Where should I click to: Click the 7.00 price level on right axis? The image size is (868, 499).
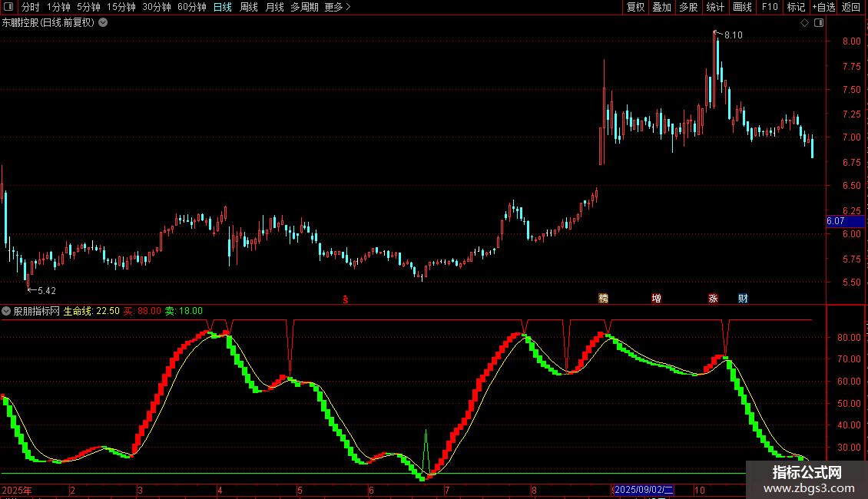[851, 137]
